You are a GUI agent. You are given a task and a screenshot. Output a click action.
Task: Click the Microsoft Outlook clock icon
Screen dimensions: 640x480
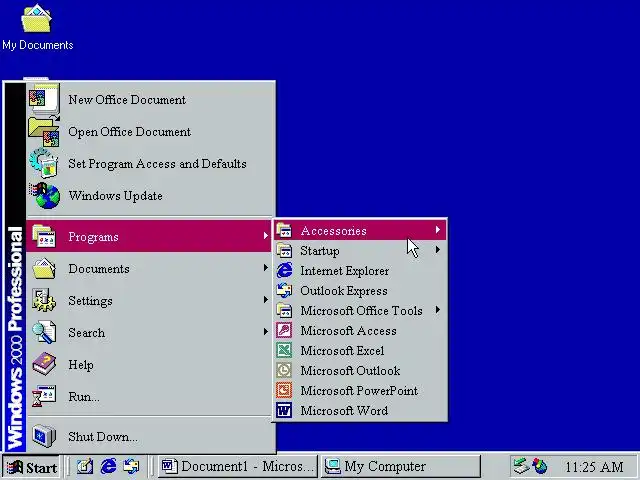pos(284,370)
